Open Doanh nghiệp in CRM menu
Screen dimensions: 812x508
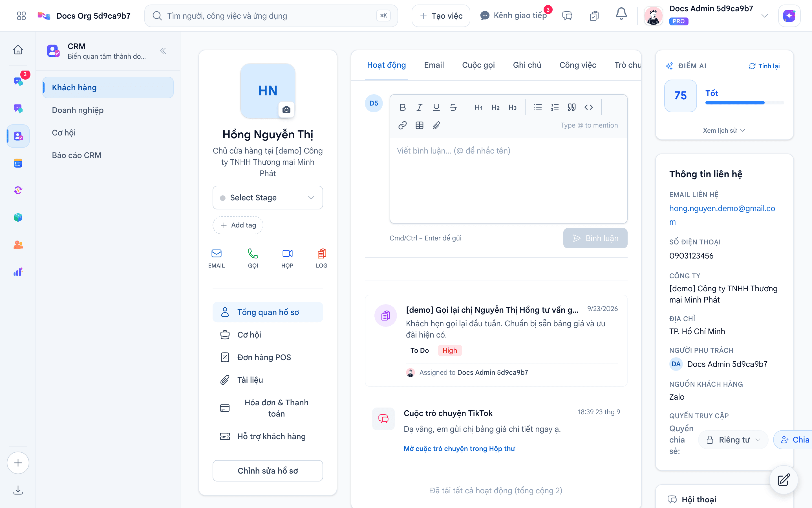108,110
